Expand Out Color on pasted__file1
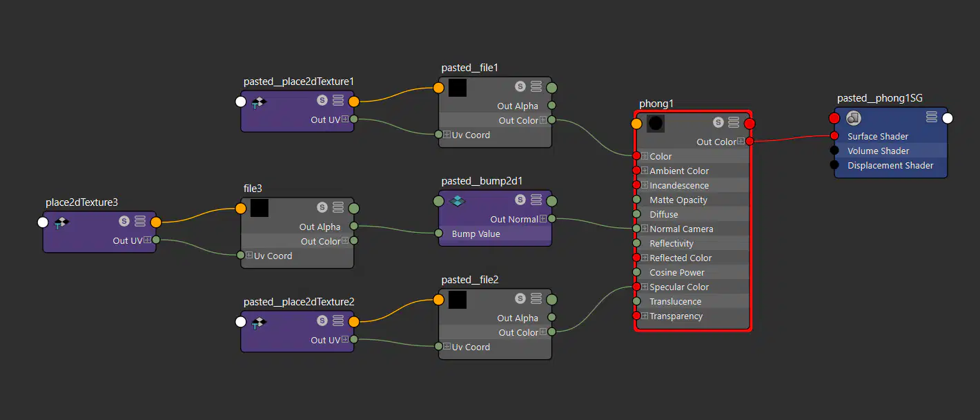The height and width of the screenshot is (420, 980). 542,120
